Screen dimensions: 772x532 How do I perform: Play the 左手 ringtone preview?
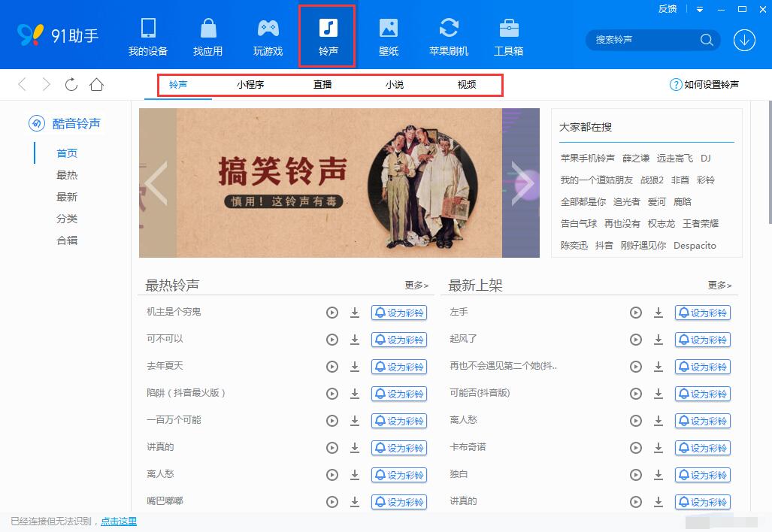[x=636, y=312]
